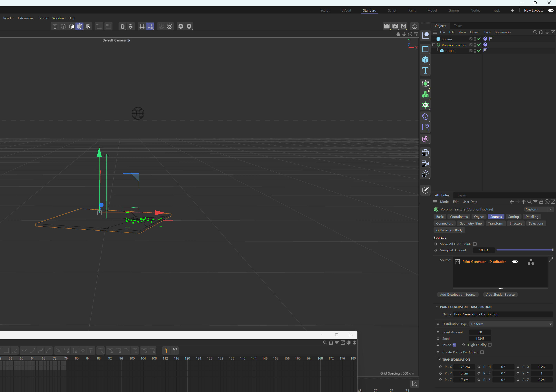Open Objects manager Tags menu
Image resolution: width=556 pixels, height=392 pixels.
click(487, 32)
